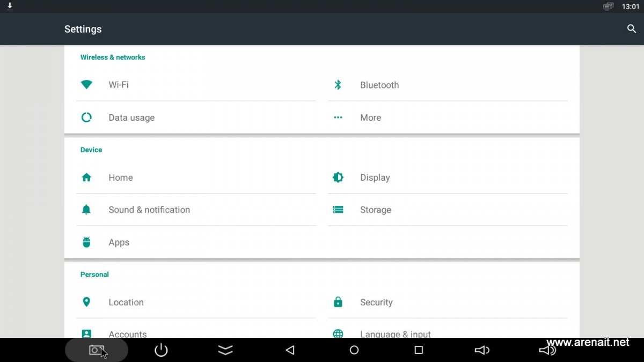644x362 pixels.
Task: Open the Wi-Fi settings
Action: pyautogui.click(x=119, y=85)
